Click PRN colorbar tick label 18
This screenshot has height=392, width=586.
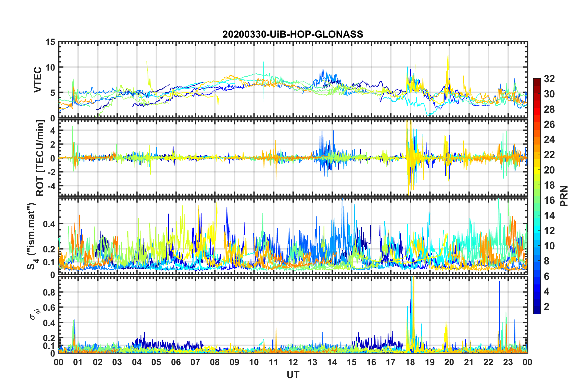(549, 185)
